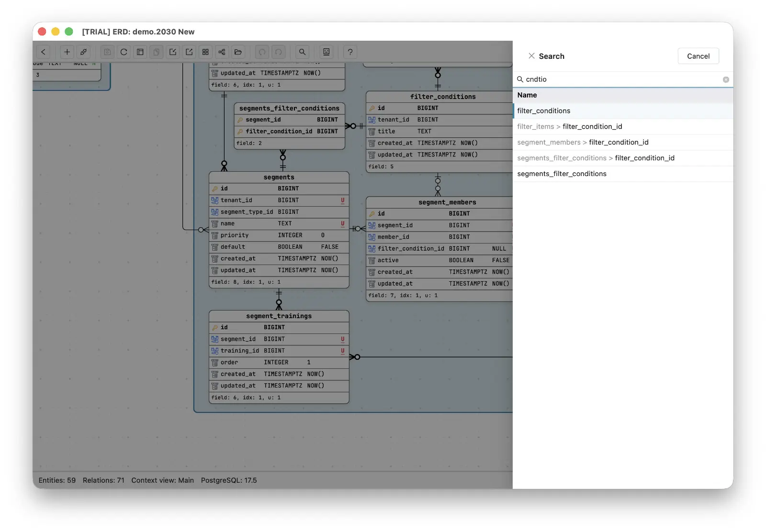Click the name TEXT field in segments
The height and width of the screenshot is (532, 766).
(x=279, y=224)
